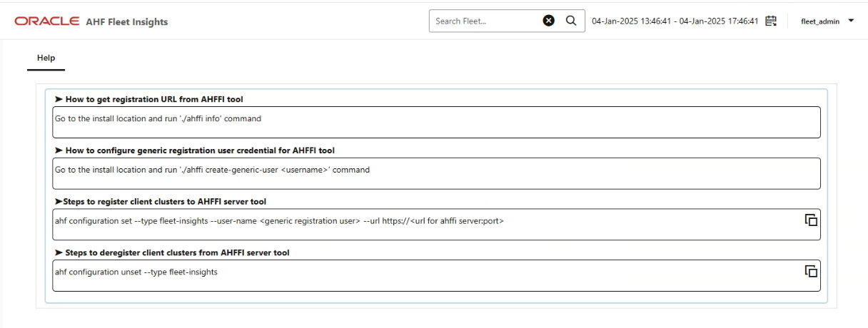The height and width of the screenshot is (328, 868).
Task: Click the fleet_admin username
Action: [820, 21]
